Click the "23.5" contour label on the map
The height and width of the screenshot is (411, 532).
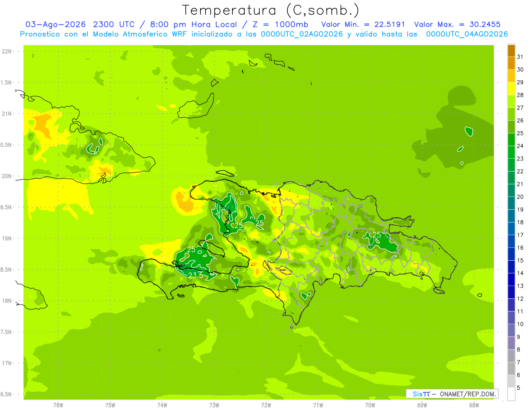[x=196, y=275]
